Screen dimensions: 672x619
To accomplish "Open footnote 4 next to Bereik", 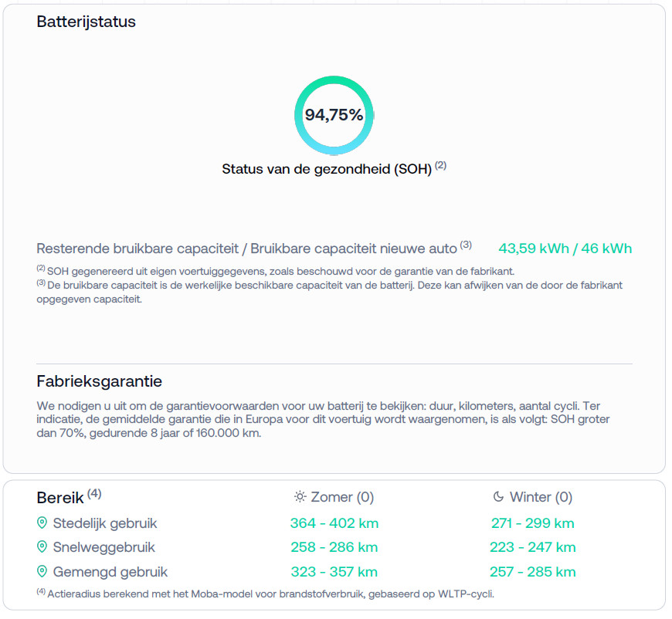I will (94, 493).
